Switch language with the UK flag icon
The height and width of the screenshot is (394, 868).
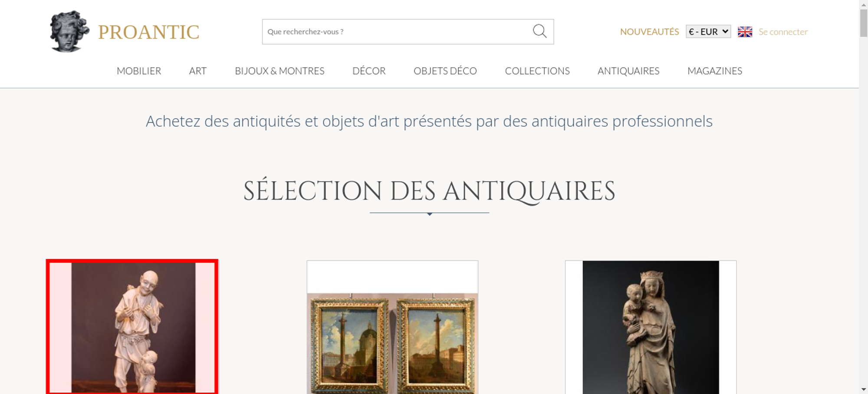pos(745,32)
